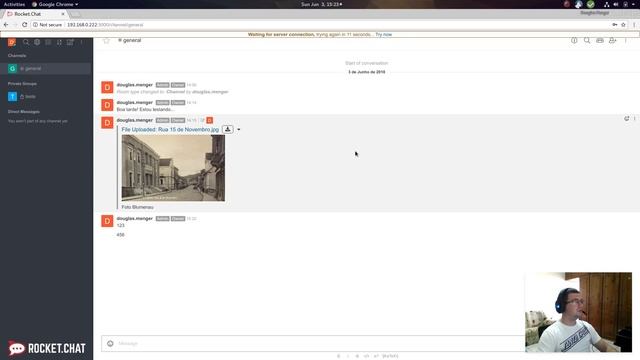Reload the Chrome page
The width and height of the screenshot is (640, 360).
click(x=24, y=25)
